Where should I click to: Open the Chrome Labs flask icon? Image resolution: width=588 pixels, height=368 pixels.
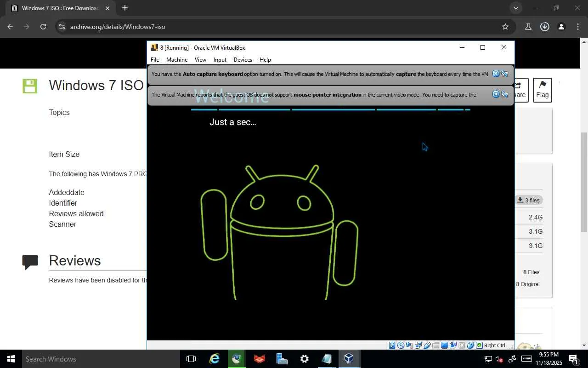(x=528, y=27)
